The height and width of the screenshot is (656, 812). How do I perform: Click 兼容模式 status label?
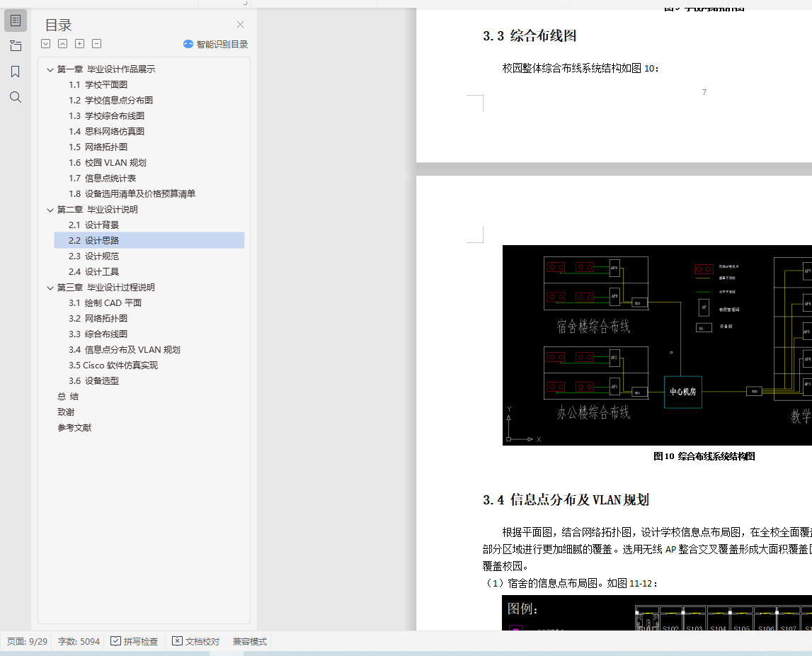click(250, 642)
